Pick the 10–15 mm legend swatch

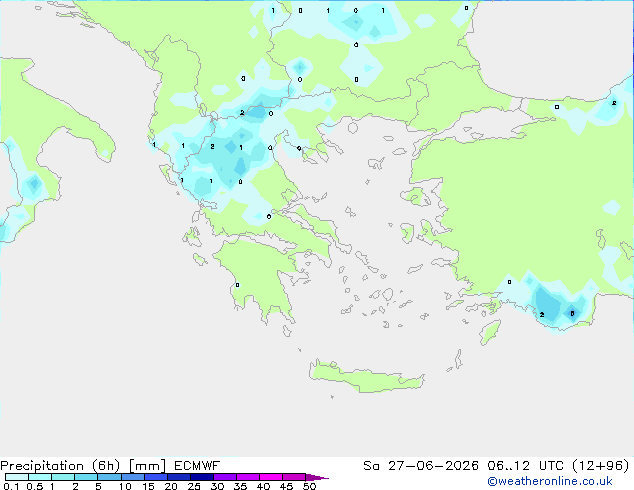pyautogui.click(x=133, y=477)
